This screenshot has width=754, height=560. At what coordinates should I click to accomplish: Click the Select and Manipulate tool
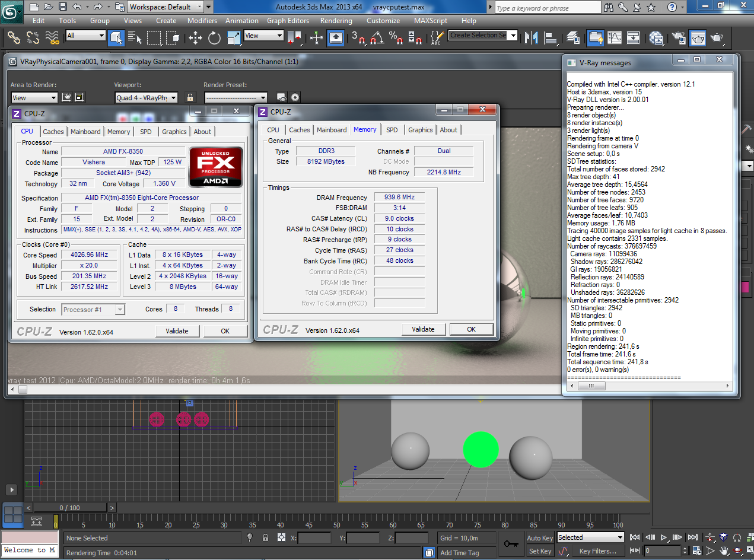(x=316, y=38)
